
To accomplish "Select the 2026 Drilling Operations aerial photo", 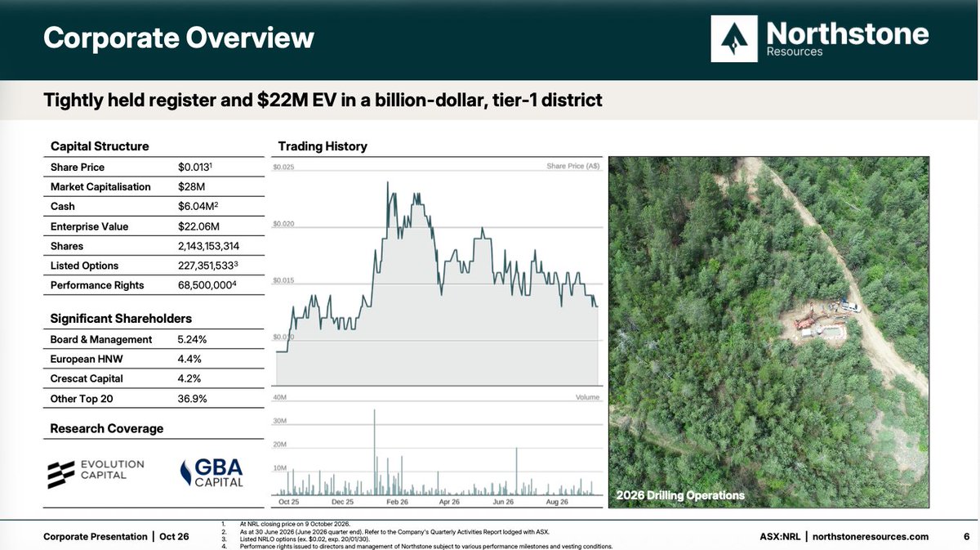I will click(x=768, y=332).
